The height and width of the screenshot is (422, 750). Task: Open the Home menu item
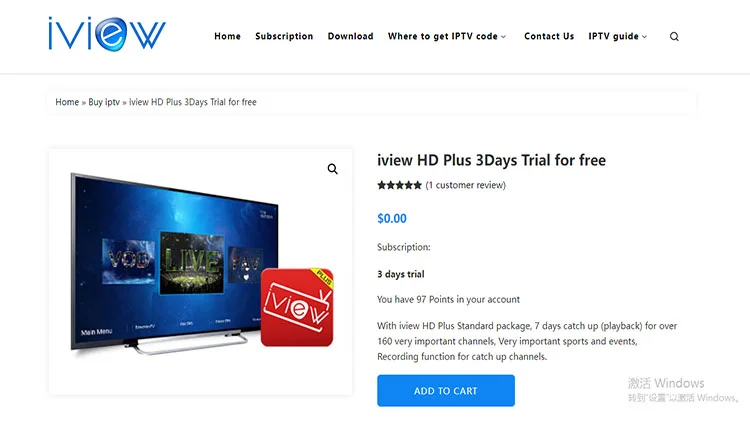click(x=227, y=36)
